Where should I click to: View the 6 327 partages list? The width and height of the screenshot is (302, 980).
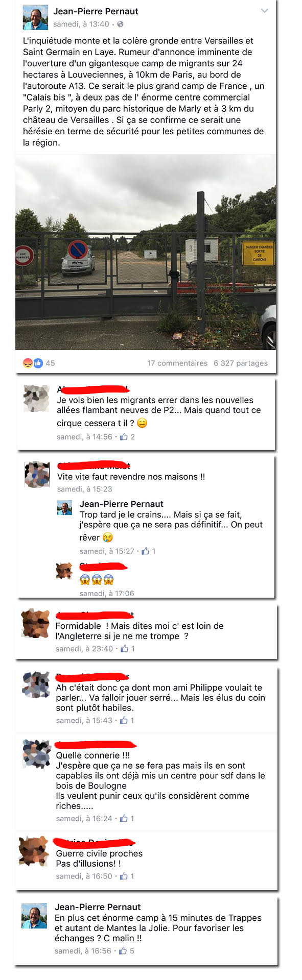(241, 363)
